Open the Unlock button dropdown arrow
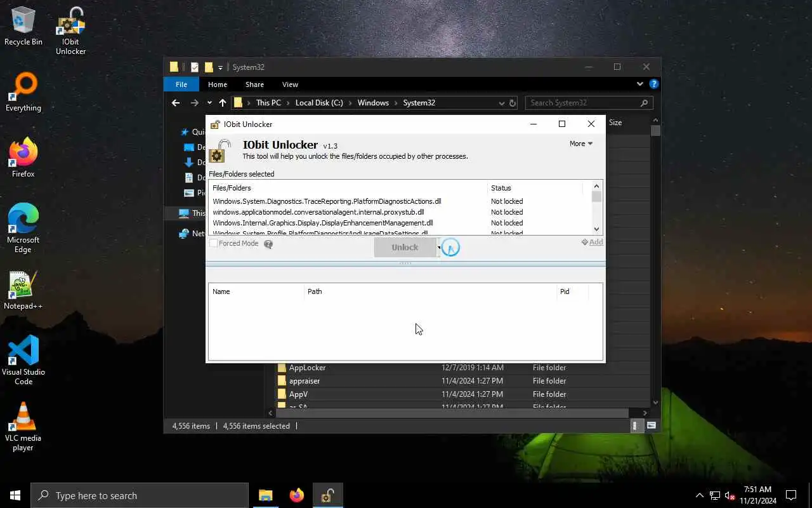This screenshot has height=508, width=812. click(439, 248)
